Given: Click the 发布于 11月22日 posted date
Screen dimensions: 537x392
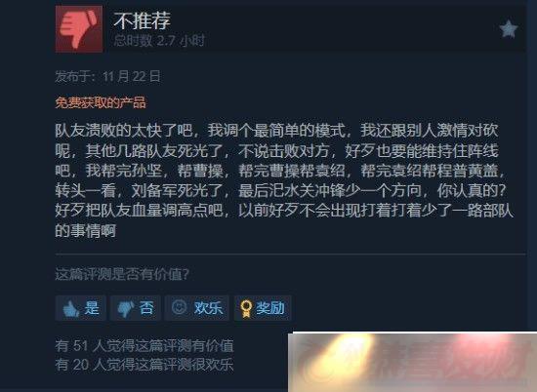Looking at the screenshot, I should coord(107,76).
